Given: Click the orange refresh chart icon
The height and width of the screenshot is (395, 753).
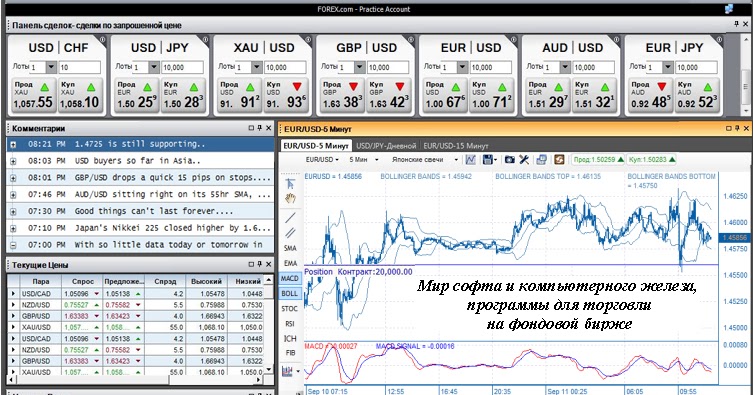Looking at the screenshot, I should [x=559, y=159].
